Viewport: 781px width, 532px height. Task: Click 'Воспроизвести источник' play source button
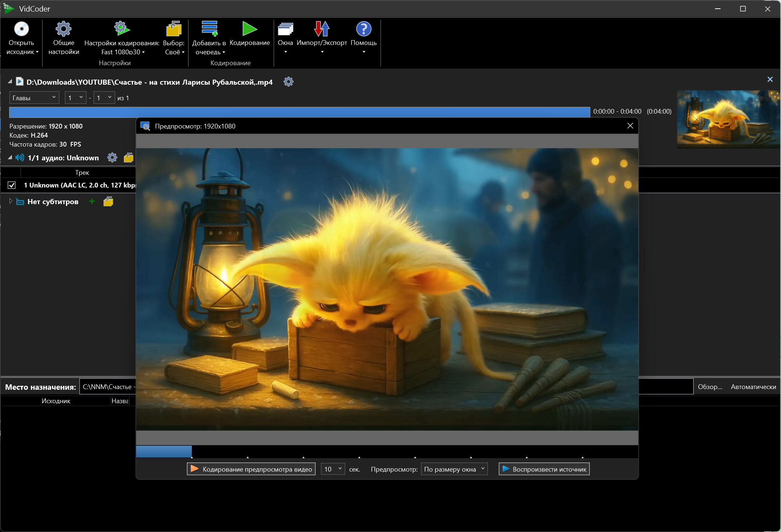pos(544,469)
